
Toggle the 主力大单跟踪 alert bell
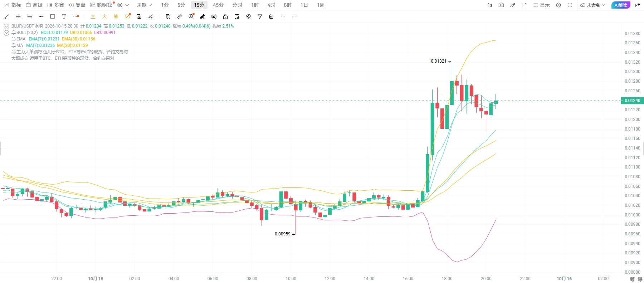[x=14, y=52]
